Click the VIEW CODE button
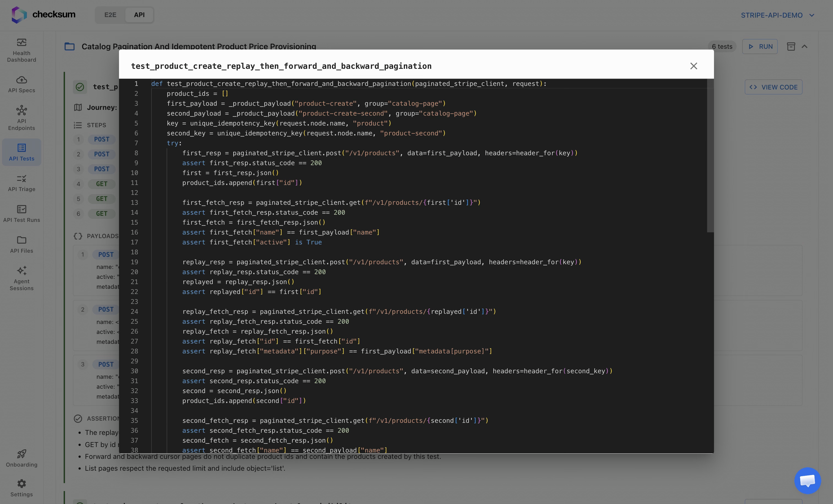Viewport: 833px width, 504px height. click(773, 87)
